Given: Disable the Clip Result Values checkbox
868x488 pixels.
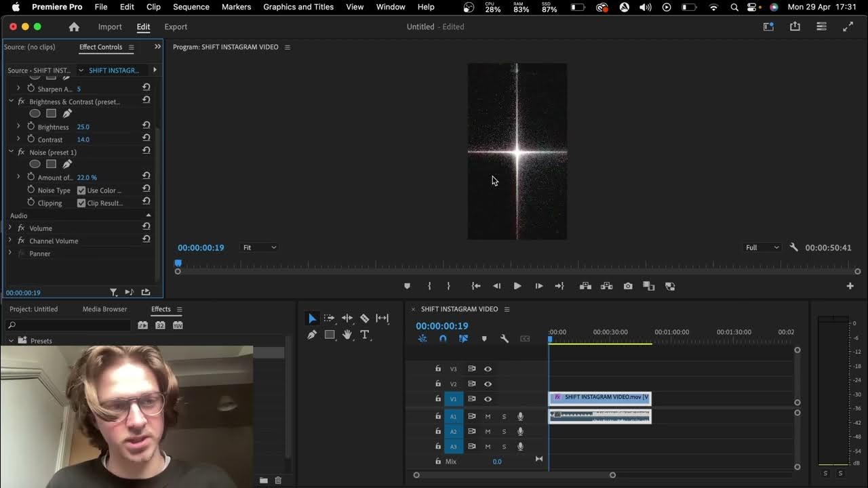Looking at the screenshot, I should [81, 203].
